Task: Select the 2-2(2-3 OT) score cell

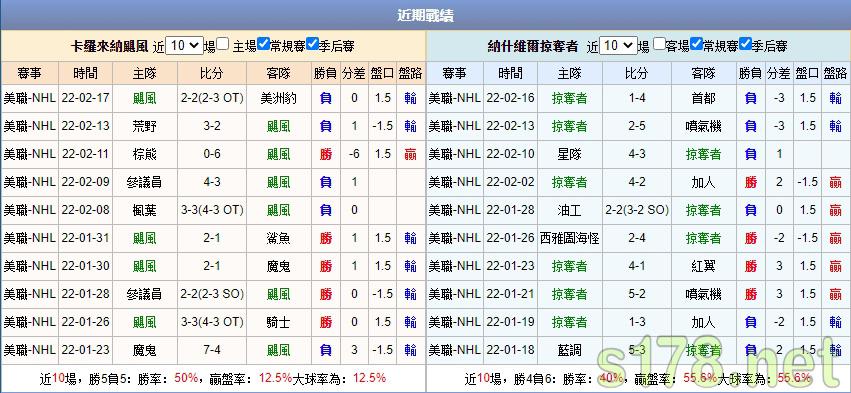Action: (212, 98)
